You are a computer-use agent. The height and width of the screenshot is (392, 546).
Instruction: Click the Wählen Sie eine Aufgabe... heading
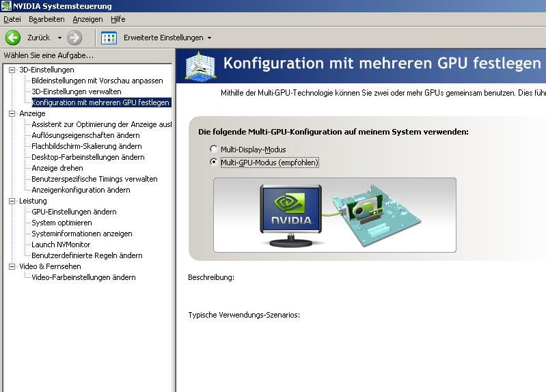(x=49, y=55)
